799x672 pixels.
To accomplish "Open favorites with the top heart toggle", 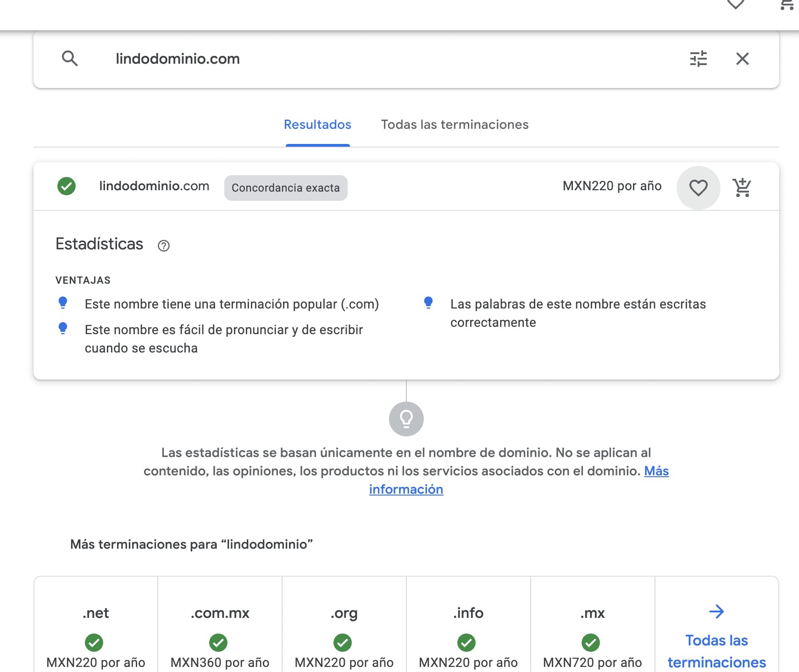I will coord(736,4).
